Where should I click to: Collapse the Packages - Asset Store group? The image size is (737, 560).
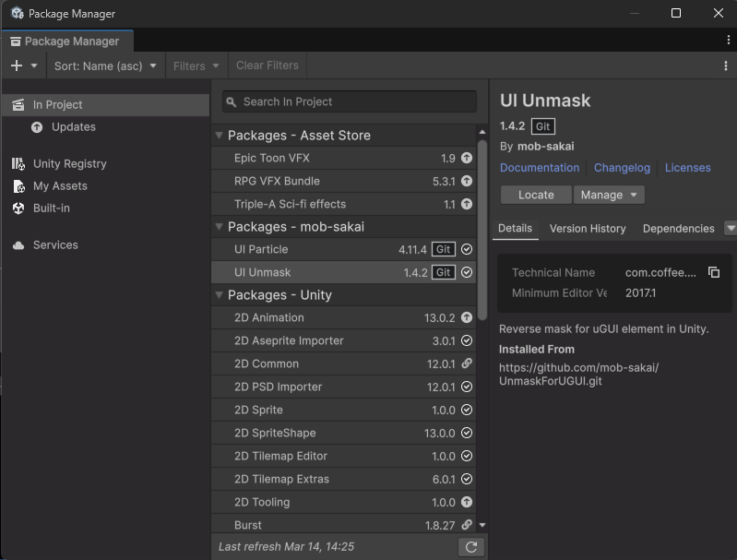click(x=219, y=136)
